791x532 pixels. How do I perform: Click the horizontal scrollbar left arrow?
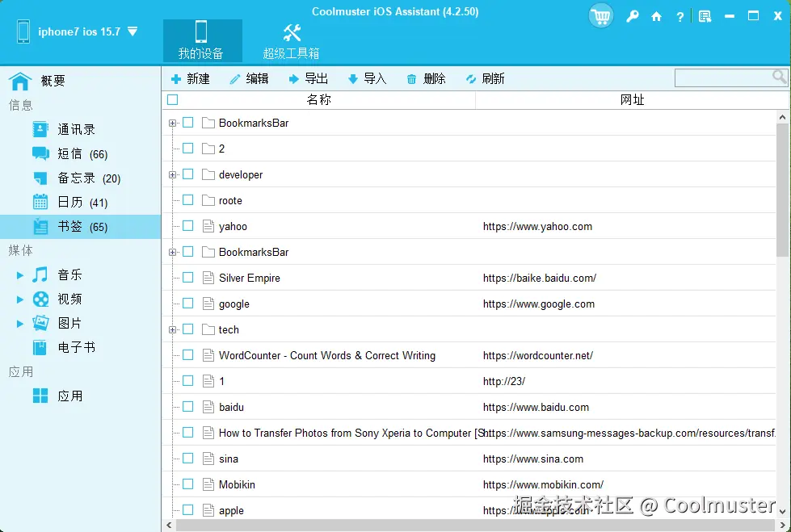(x=169, y=525)
